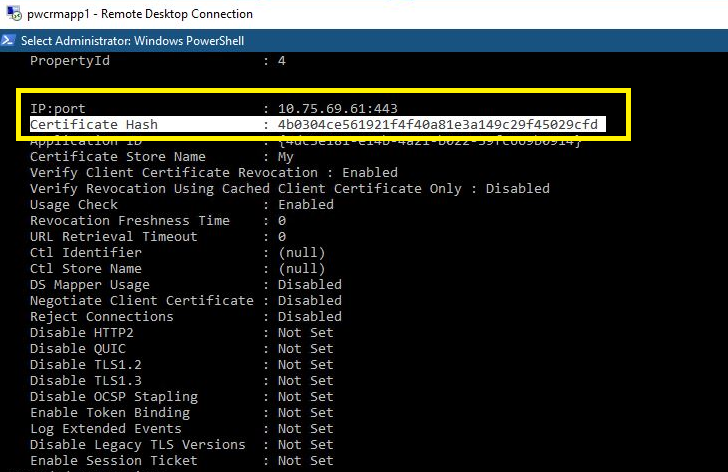Click the 'IP:port' label
The image size is (728, 472).
pos(58,109)
